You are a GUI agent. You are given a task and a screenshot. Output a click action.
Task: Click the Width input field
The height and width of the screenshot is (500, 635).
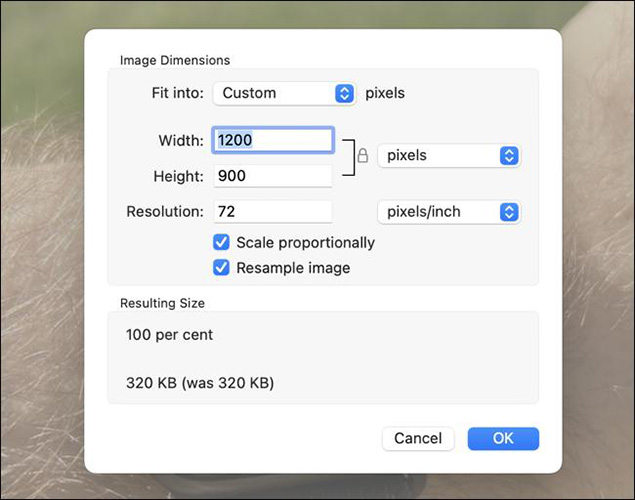[273, 140]
